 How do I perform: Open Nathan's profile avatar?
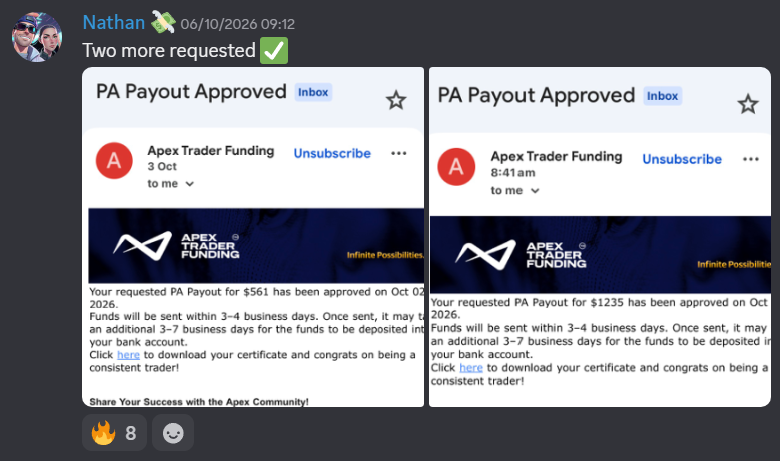[x=37, y=37]
